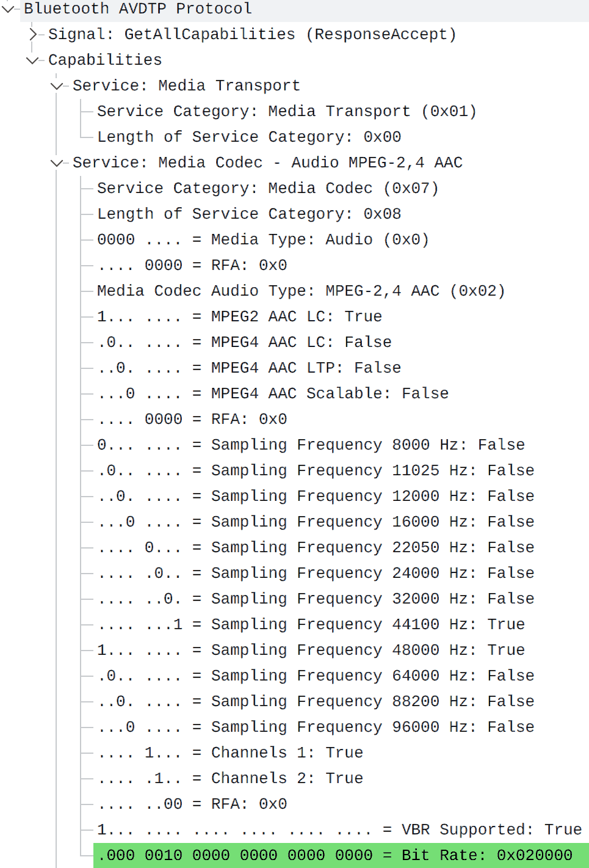Screen dimensions: 589x868
Task: Collapse the Capabilities branch
Action: click(x=31, y=60)
